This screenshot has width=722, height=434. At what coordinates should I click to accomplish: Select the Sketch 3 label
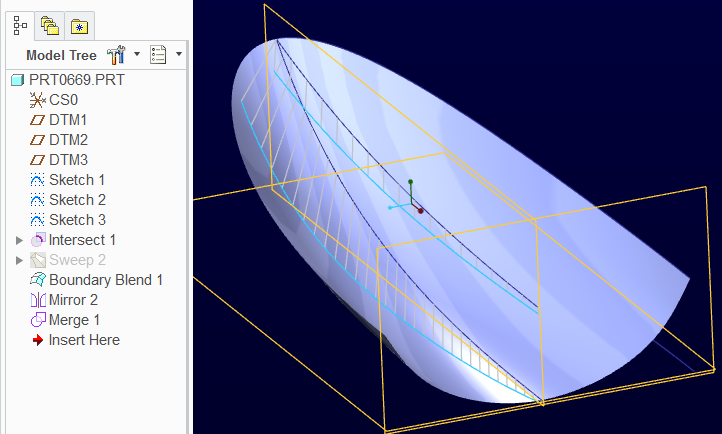coord(77,220)
